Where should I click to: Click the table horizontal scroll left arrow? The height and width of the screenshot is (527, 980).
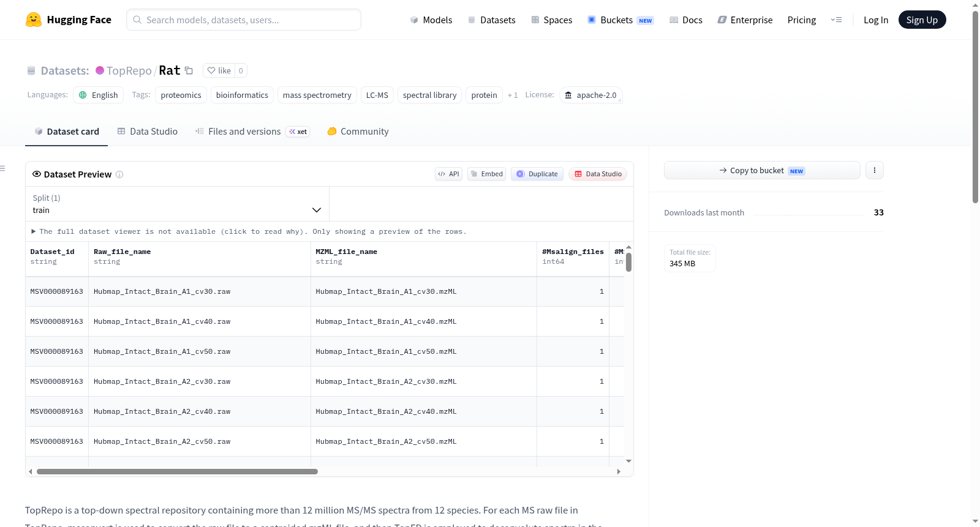31,471
